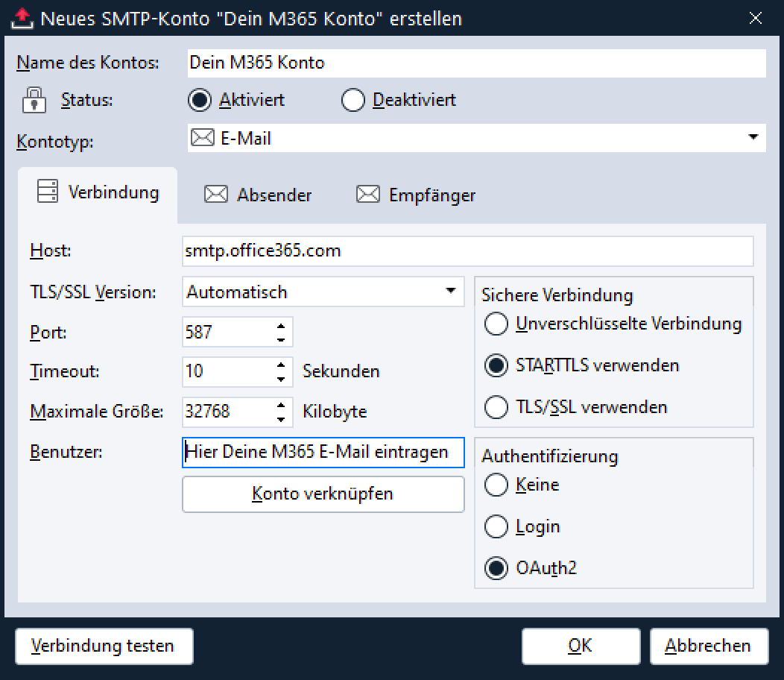
Task: Decrease the Timeout value with down arrow
Action: coord(281,379)
